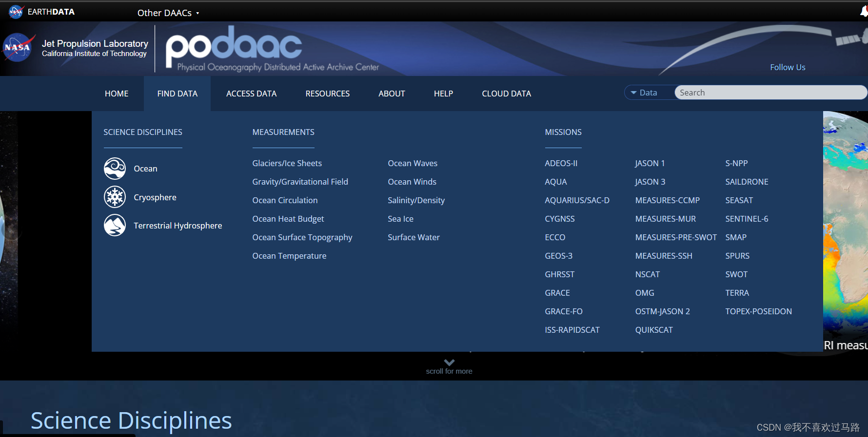Open Salinity/Density measurement

(416, 200)
